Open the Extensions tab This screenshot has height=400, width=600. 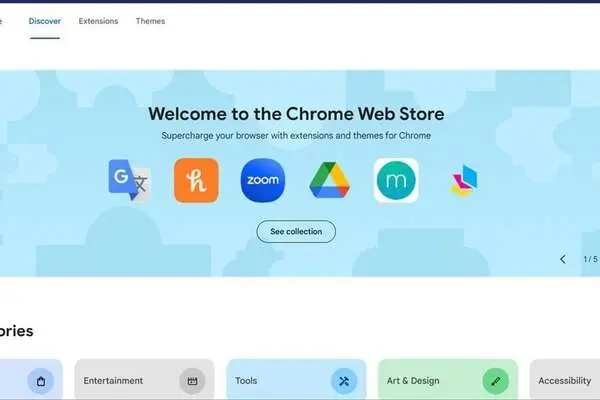coord(98,21)
